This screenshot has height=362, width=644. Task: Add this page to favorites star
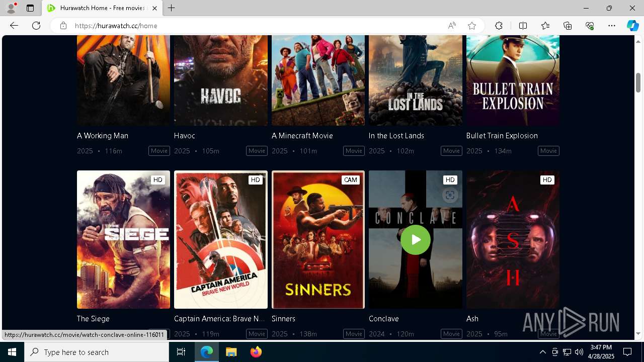click(472, 26)
